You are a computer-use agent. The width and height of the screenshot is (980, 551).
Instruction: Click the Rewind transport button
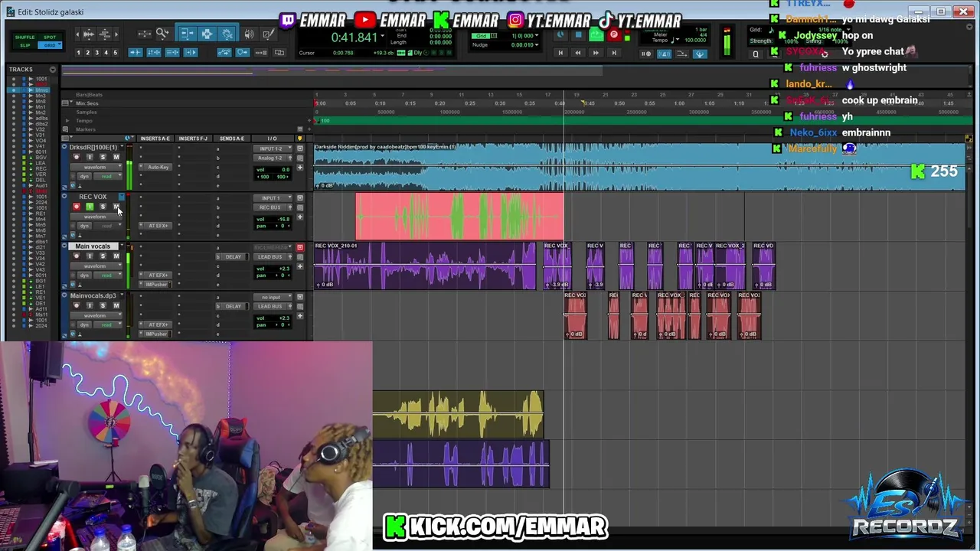tap(578, 53)
